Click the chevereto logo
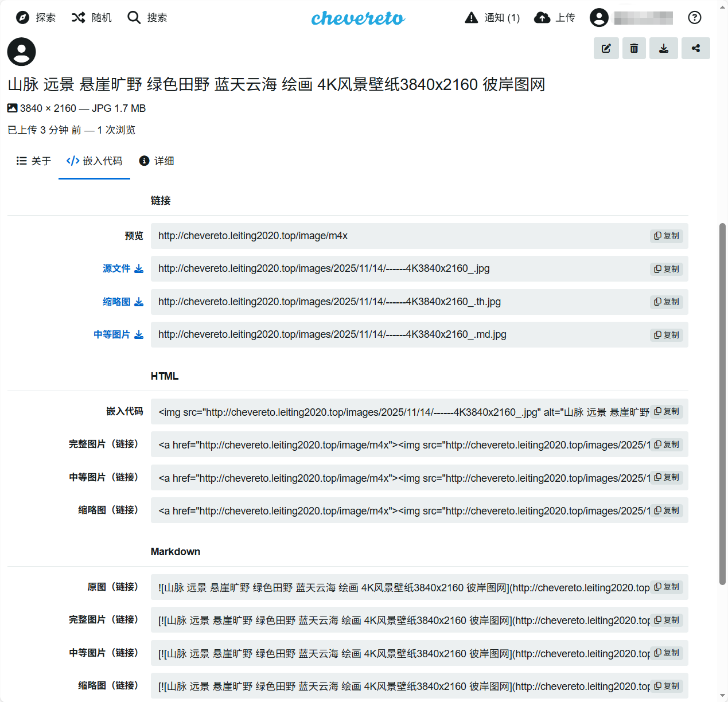Viewport: 728px width, 702px height. point(358,18)
